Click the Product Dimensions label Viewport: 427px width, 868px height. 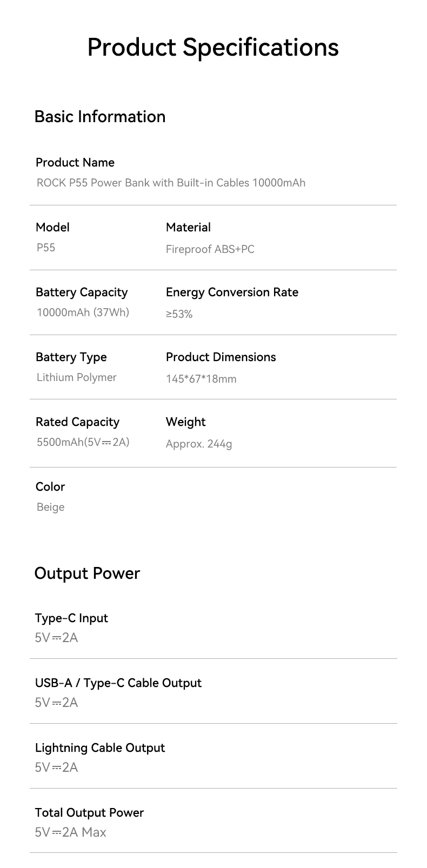click(221, 357)
